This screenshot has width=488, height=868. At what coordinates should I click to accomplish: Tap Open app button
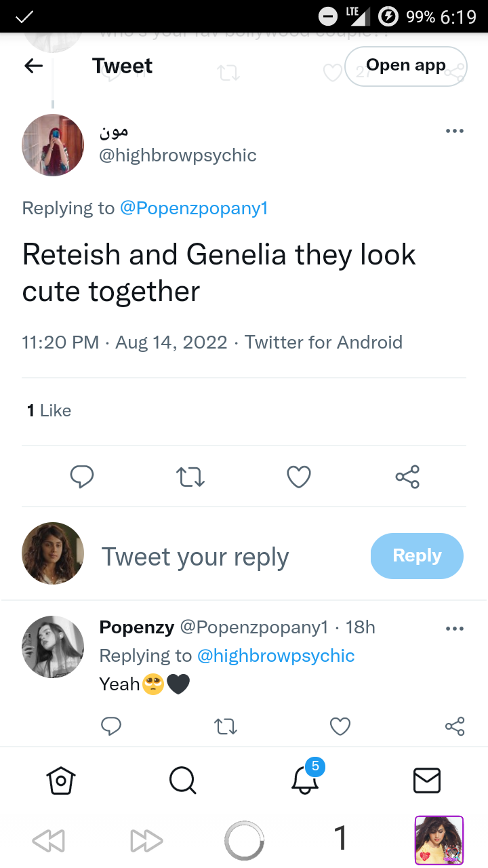406,66
